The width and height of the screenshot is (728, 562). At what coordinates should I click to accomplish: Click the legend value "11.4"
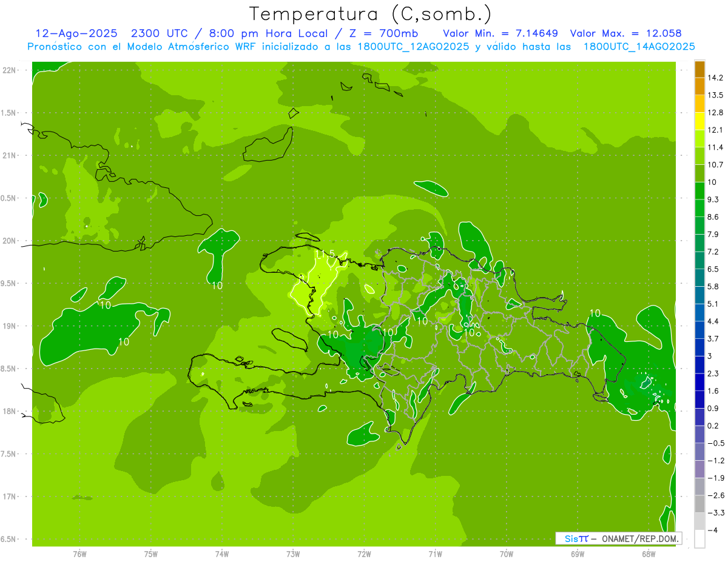pyautogui.click(x=716, y=147)
